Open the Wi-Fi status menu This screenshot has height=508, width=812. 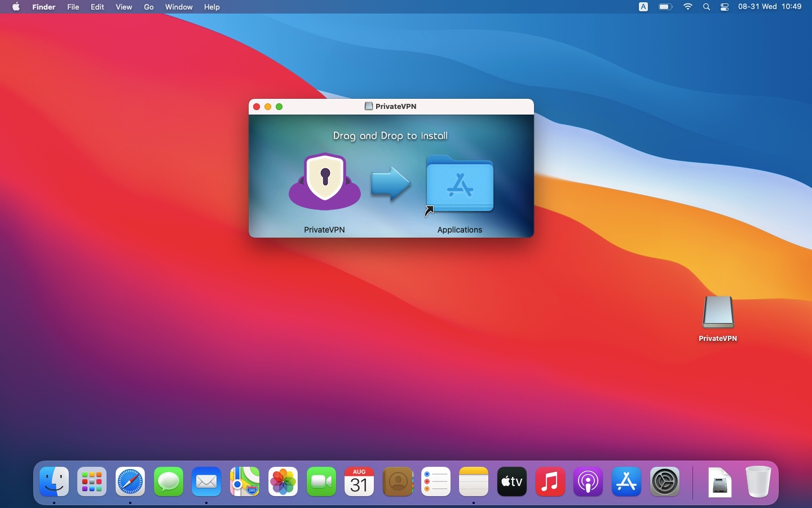[688, 7]
